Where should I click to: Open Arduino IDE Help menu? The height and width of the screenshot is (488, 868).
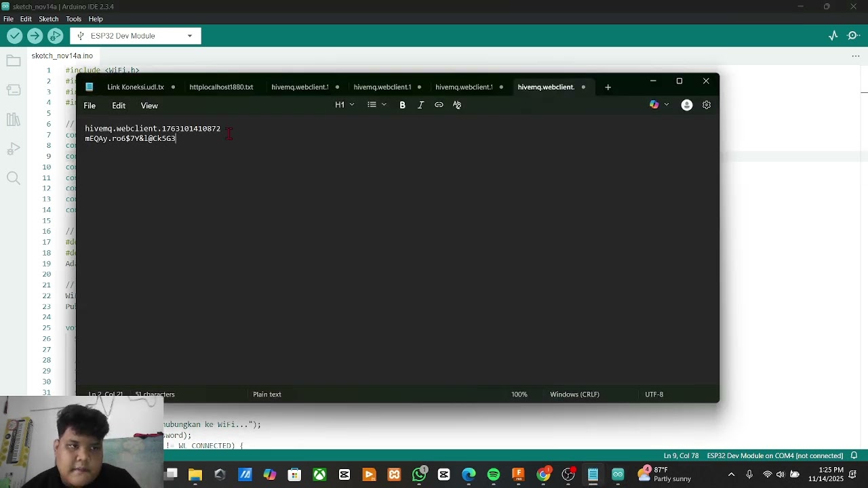point(96,19)
